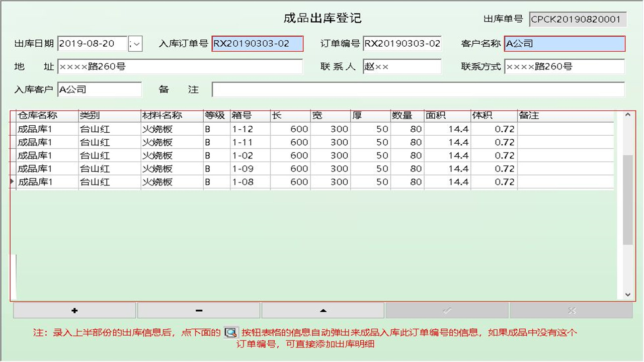Click the - icon to remove a detail row
The height and width of the screenshot is (362, 644).
coord(198,310)
